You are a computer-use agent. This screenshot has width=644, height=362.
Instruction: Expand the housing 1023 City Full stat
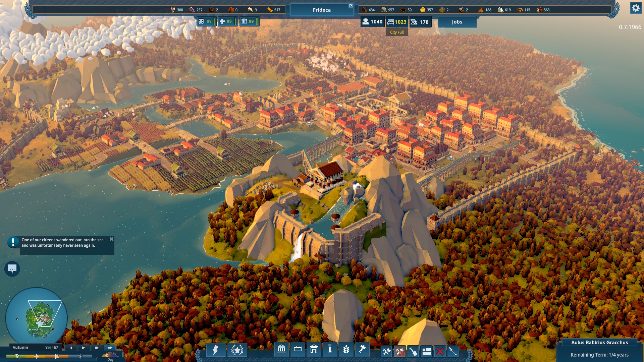coord(397,22)
